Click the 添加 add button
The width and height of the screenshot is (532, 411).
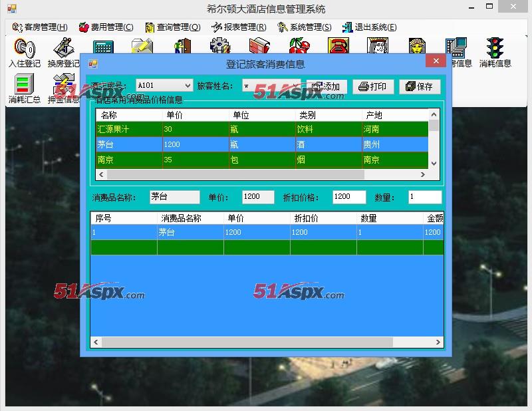(x=327, y=86)
